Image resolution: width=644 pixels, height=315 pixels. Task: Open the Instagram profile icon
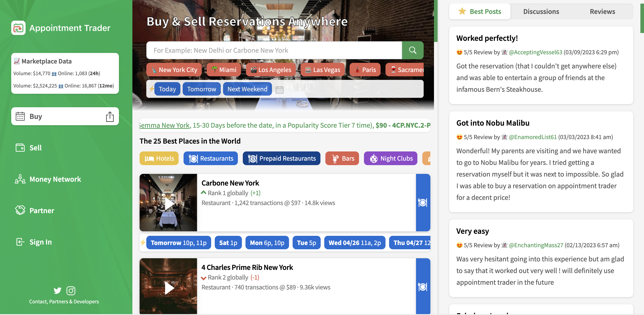(x=71, y=291)
